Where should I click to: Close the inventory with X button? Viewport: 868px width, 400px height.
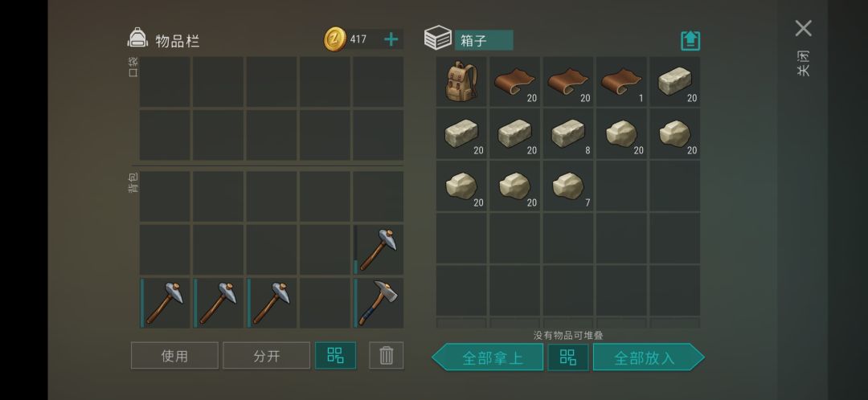click(803, 28)
